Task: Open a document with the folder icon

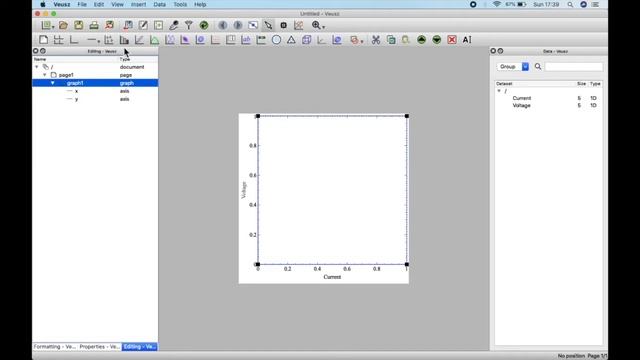Action: pos(63,25)
